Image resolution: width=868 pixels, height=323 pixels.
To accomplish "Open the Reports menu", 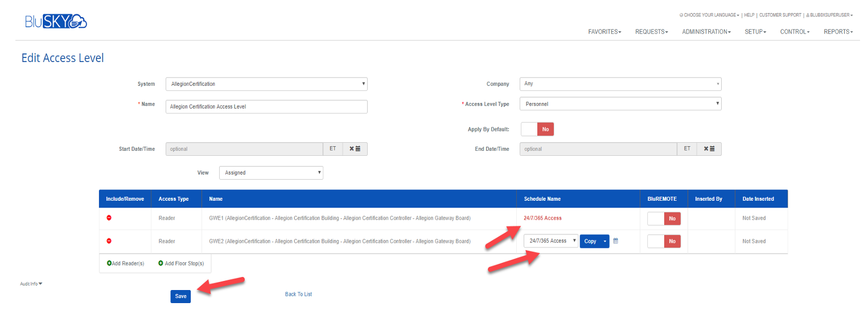I will [x=838, y=32].
